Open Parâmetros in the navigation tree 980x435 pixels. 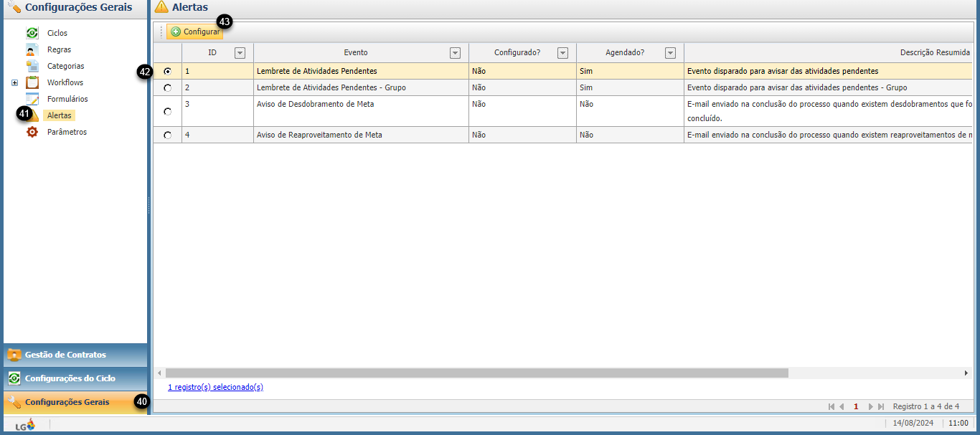(x=67, y=132)
